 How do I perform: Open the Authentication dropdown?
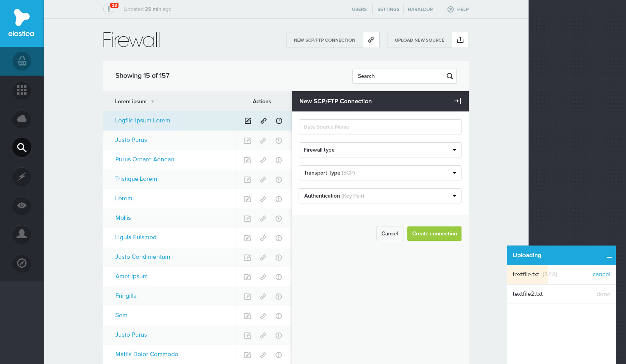pyautogui.click(x=380, y=196)
